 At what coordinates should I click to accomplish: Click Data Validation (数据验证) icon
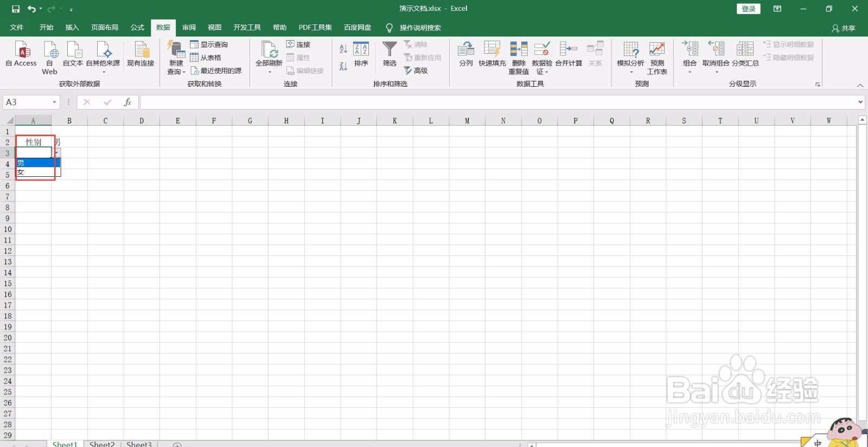[542, 49]
